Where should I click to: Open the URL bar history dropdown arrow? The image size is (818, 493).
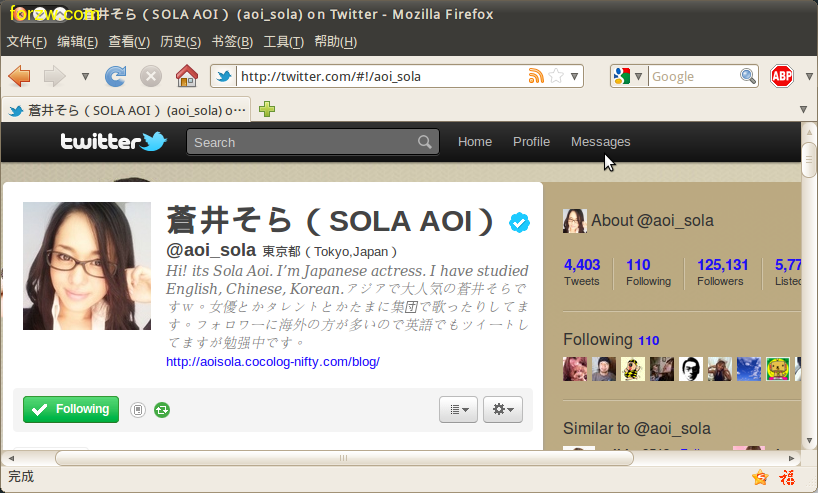pyautogui.click(x=574, y=77)
